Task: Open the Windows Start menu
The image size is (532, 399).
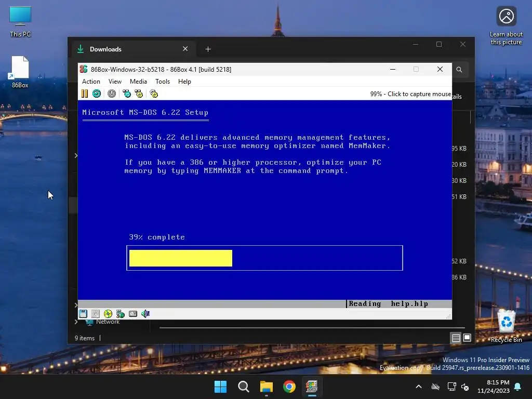Action: click(x=220, y=387)
